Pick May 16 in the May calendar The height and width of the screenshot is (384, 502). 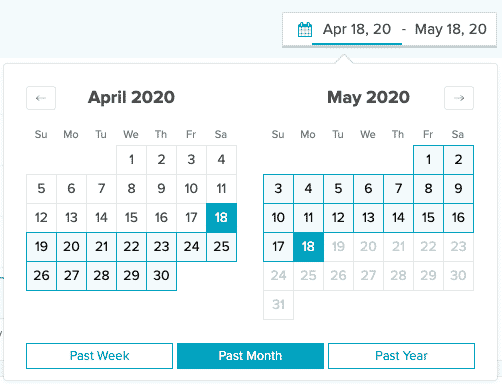click(458, 218)
